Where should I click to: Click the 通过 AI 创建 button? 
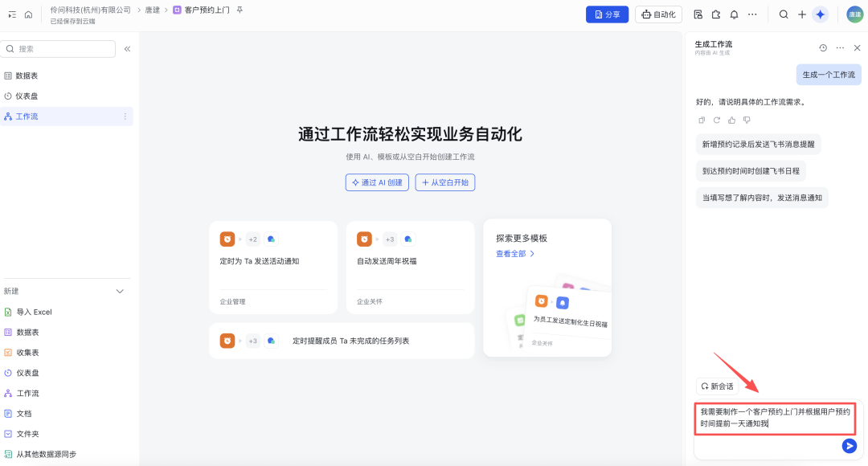click(377, 182)
